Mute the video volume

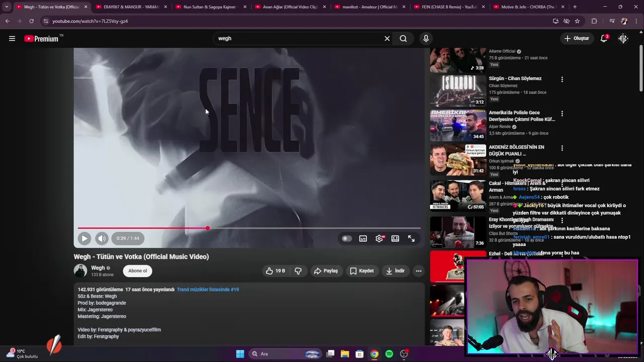(102, 238)
